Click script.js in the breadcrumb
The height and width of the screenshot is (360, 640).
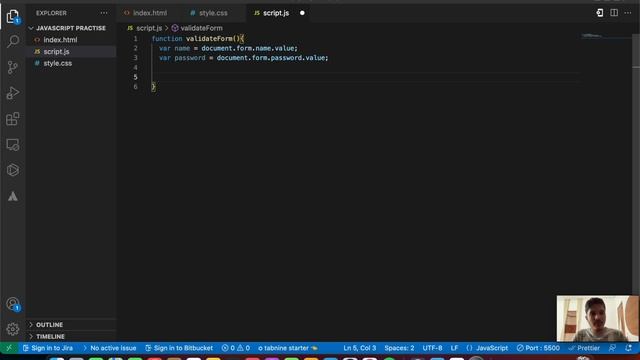[x=149, y=28]
